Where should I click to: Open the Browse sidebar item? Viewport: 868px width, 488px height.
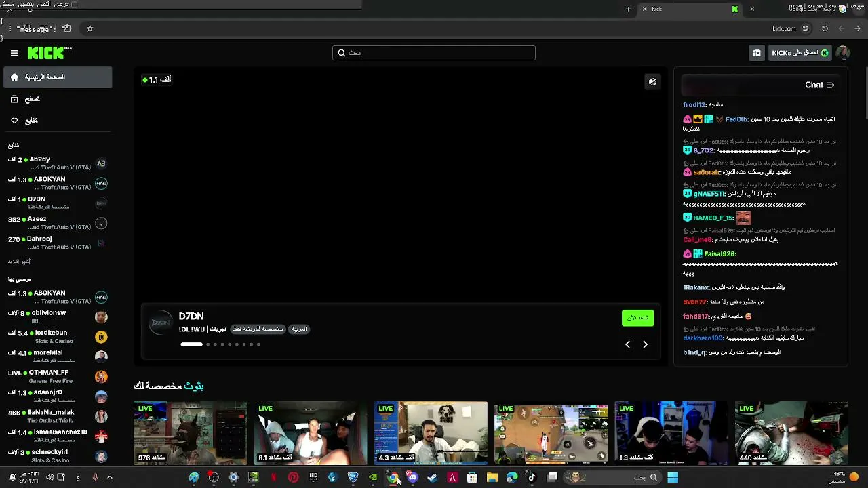[58, 99]
